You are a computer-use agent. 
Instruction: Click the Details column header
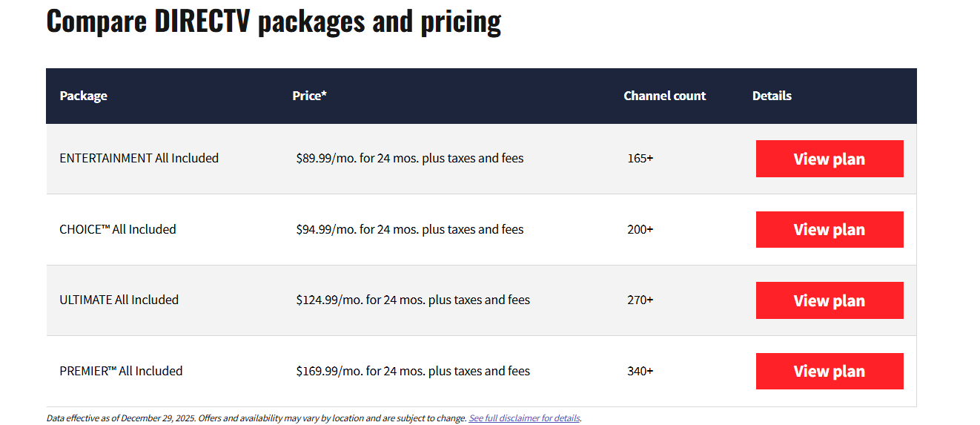coord(772,96)
